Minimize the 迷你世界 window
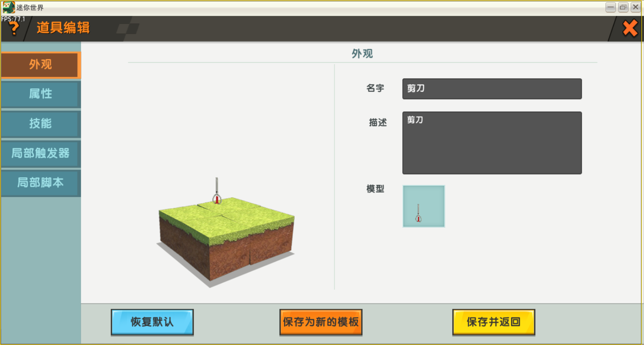 coord(610,7)
